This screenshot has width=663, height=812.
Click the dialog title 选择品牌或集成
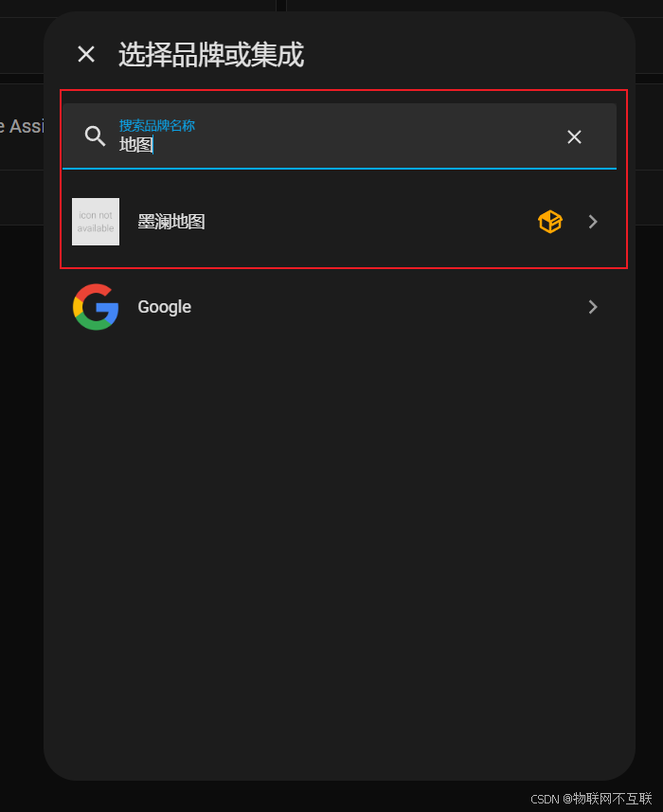pyautogui.click(x=211, y=54)
